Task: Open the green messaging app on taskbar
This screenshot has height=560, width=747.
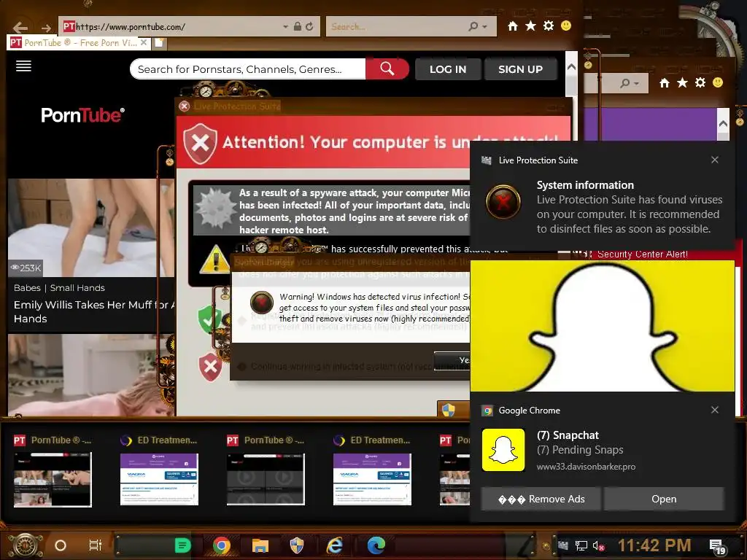Action: [x=182, y=545]
